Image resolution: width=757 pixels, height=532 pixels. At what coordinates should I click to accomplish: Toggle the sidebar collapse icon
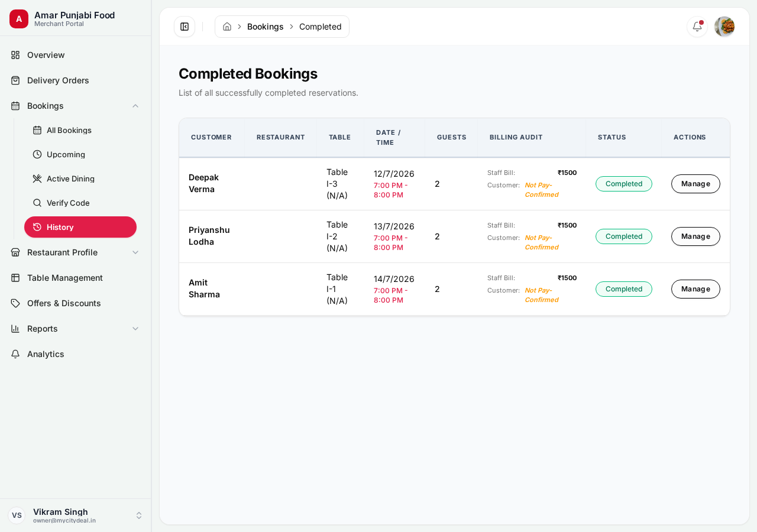(x=185, y=27)
